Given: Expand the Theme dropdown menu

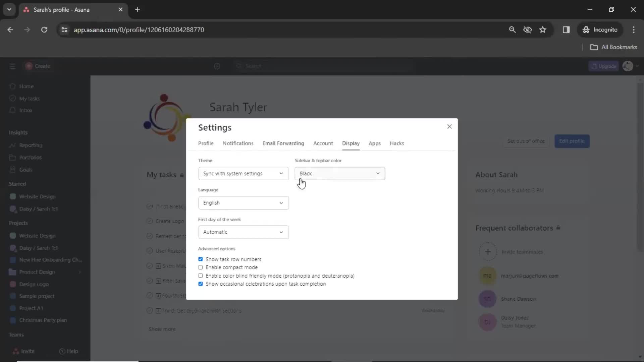Looking at the screenshot, I should [243, 173].
